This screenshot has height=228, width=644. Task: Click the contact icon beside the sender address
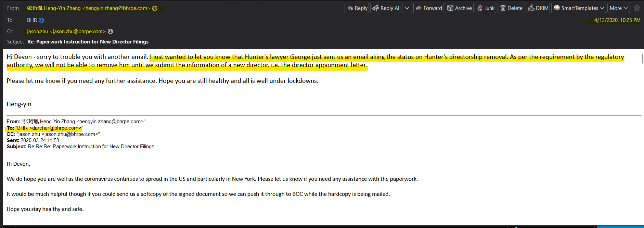point(155,9)
